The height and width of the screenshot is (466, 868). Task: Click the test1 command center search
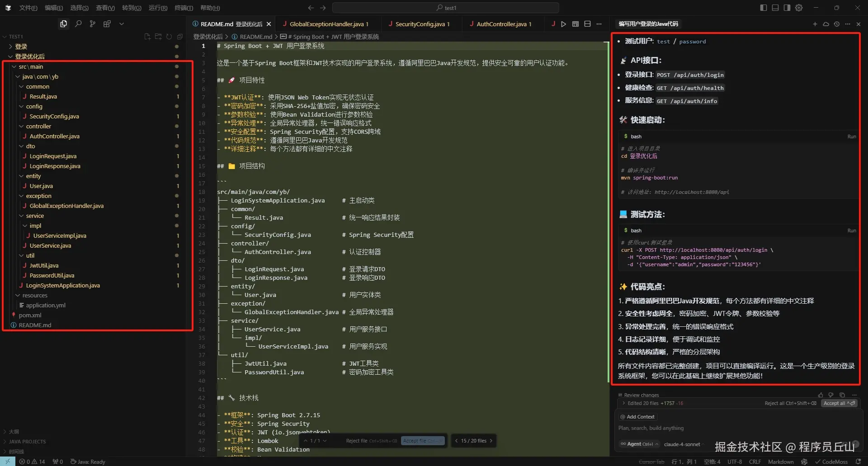446,8
